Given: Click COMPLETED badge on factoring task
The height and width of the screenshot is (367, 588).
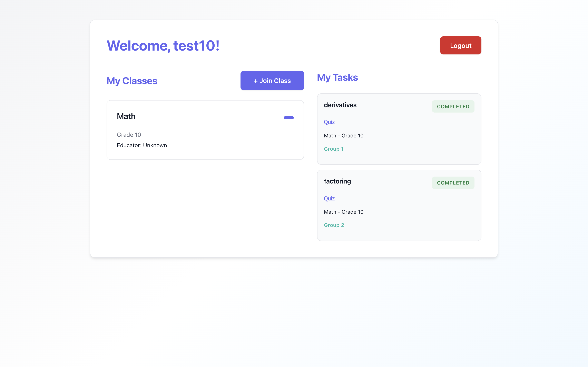Looking at the screenshot, I should click(453, 183).
